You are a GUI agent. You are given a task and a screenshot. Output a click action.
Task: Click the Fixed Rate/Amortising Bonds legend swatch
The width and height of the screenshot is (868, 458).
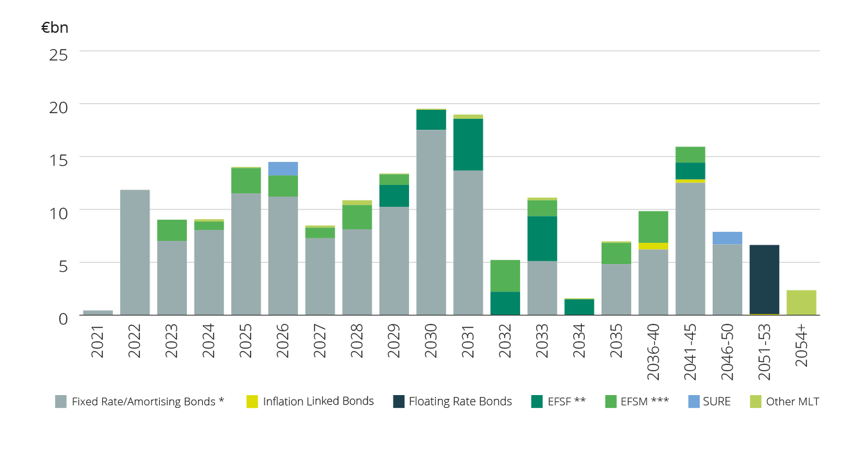60,401
